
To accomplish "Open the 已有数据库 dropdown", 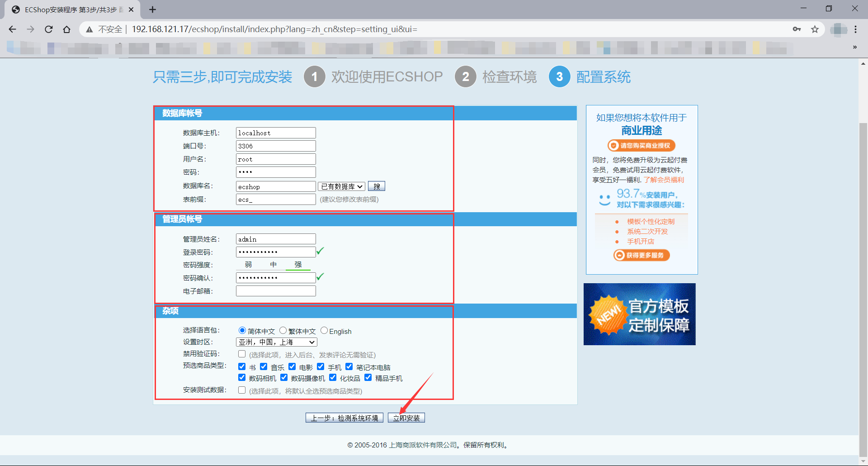I will 341,186.
